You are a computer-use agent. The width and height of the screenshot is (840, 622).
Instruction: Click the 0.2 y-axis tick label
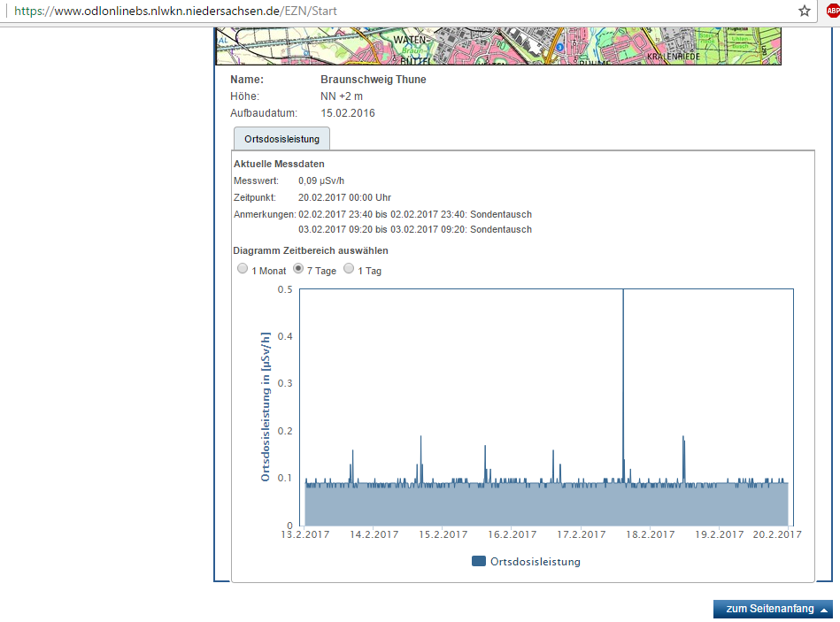285,431
